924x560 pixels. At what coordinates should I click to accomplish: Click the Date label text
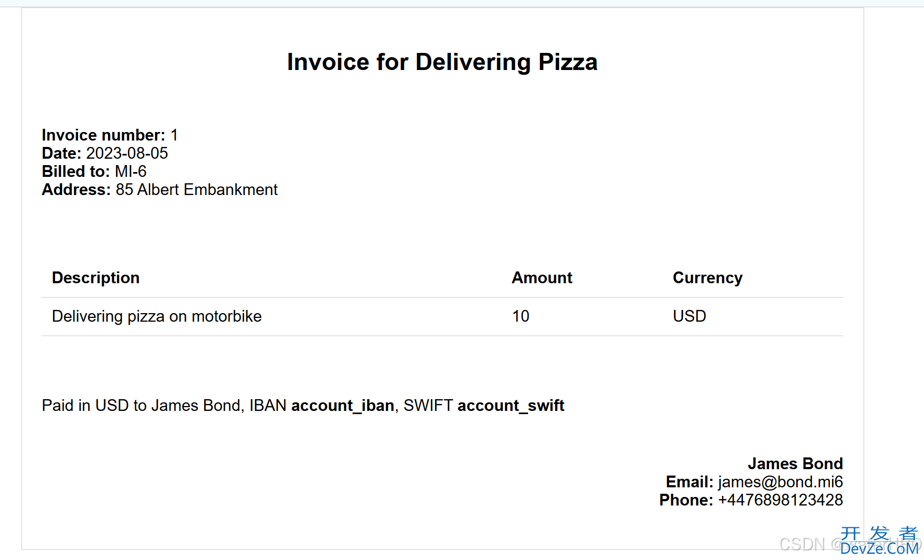pyautogui.click(x=61, y=153)
